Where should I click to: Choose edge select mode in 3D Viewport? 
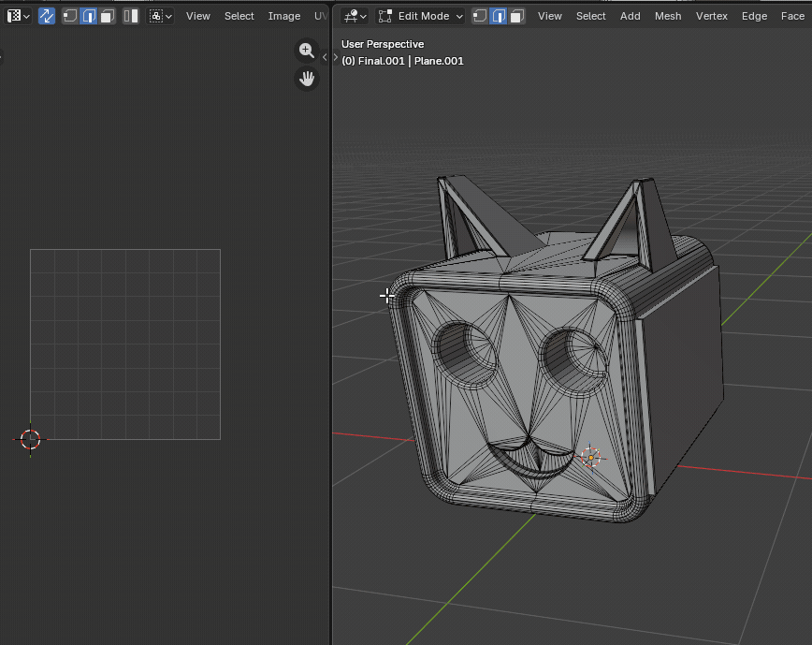coord(499,16)
